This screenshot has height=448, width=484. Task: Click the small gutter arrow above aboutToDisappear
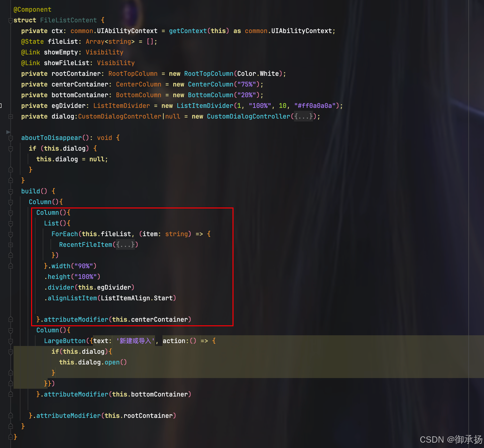tap(8, 132)
